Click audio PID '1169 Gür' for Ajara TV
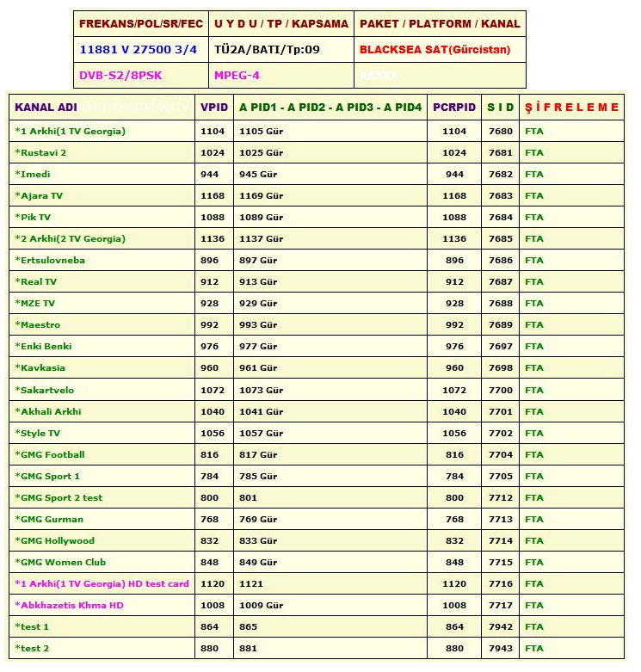 click(x=261, y=195)
